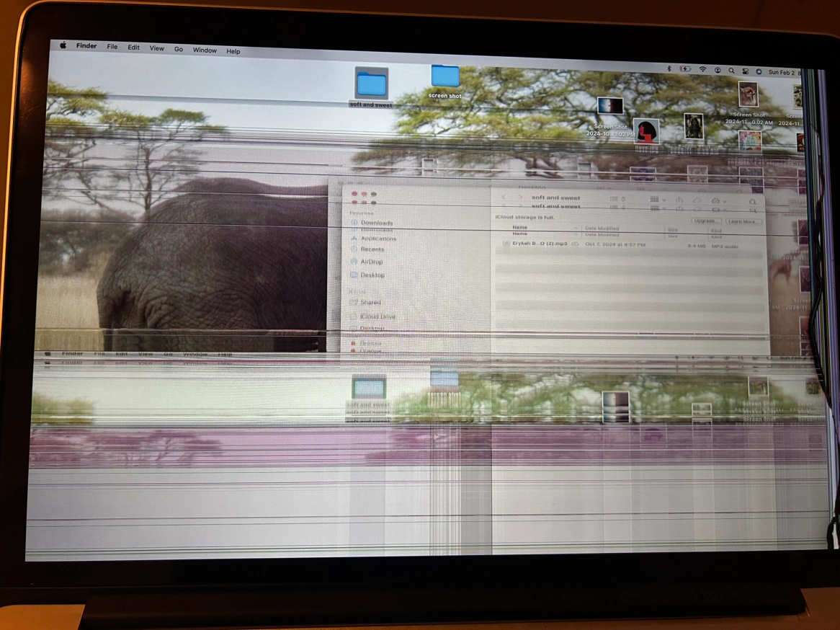Open AirDrop in the Finder sidebar
Viewport: 840px width, 630px height.
pos(367,262)
